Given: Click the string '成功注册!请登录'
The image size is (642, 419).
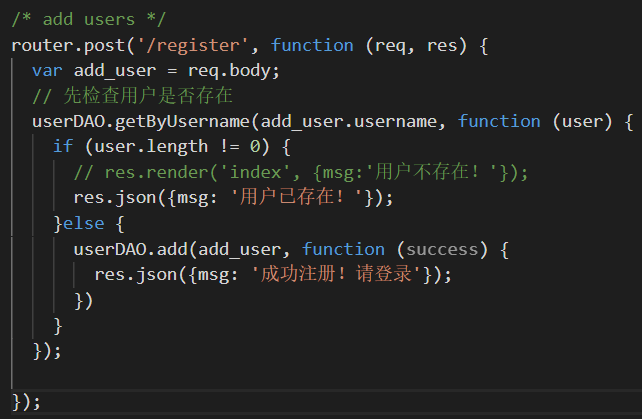Looking at the screenshot, I should 336,274.
